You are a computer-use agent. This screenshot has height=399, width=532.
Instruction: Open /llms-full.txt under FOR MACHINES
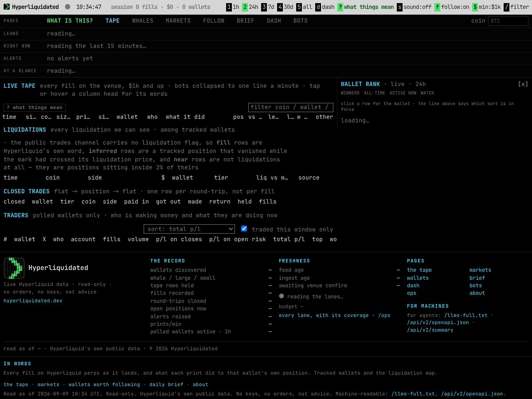tap(466, 315)
